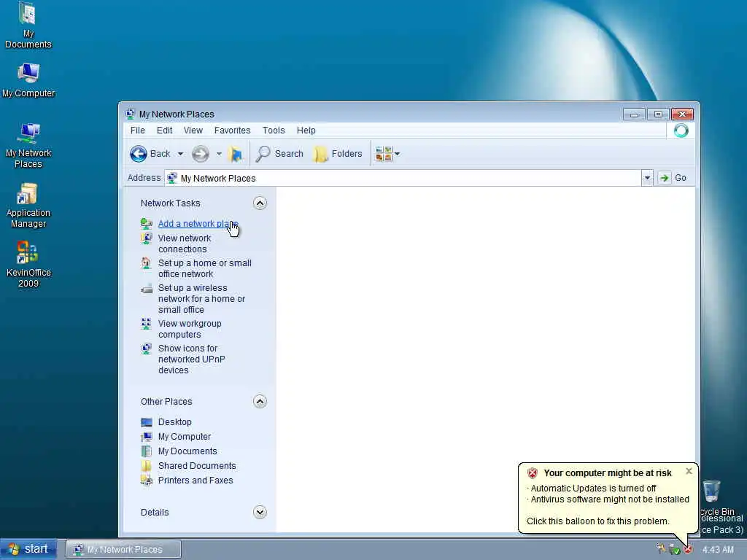
Task: Click into the Address bar field
Action: (403, 178)
